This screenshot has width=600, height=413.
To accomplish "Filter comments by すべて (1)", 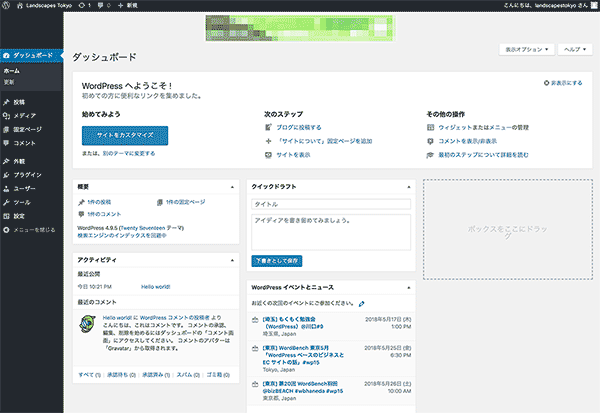I will pyautogui.click(x=90, y=375).
